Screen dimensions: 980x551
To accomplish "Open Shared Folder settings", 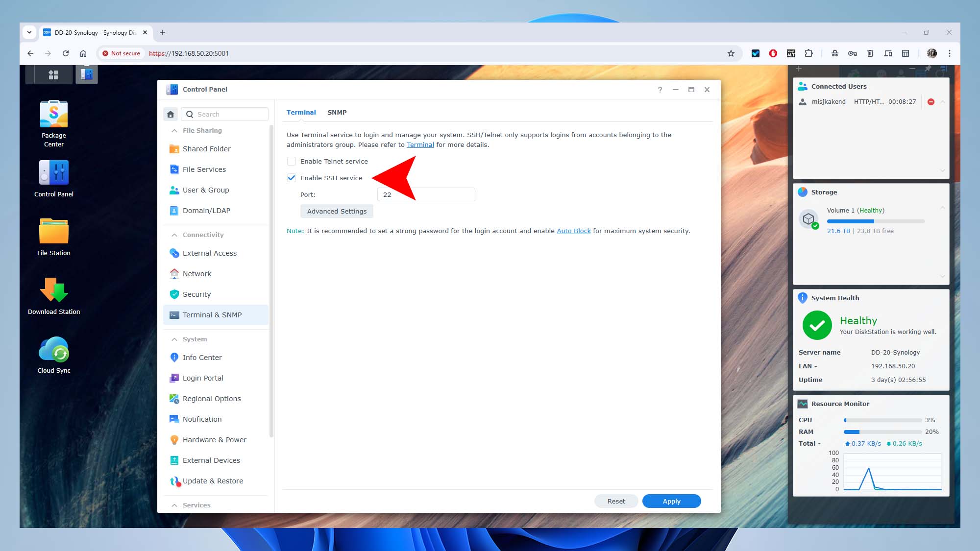I will coord(216,149).
